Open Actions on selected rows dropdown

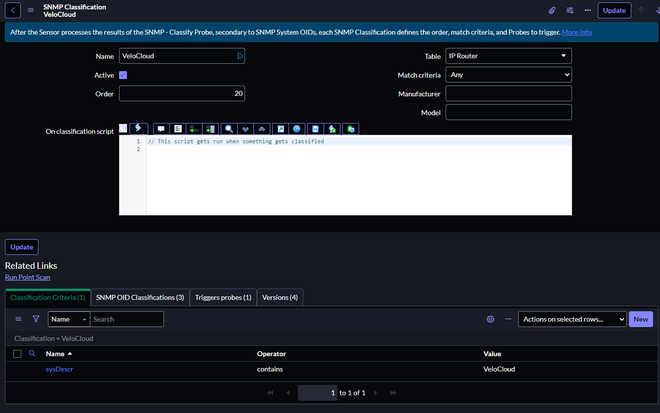[x=572, y=319]
